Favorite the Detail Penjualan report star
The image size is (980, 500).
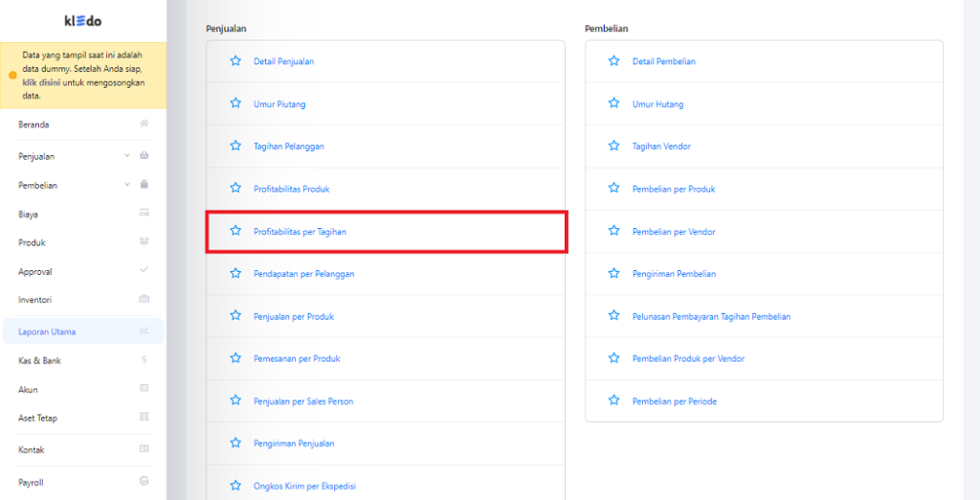point(235,60)
